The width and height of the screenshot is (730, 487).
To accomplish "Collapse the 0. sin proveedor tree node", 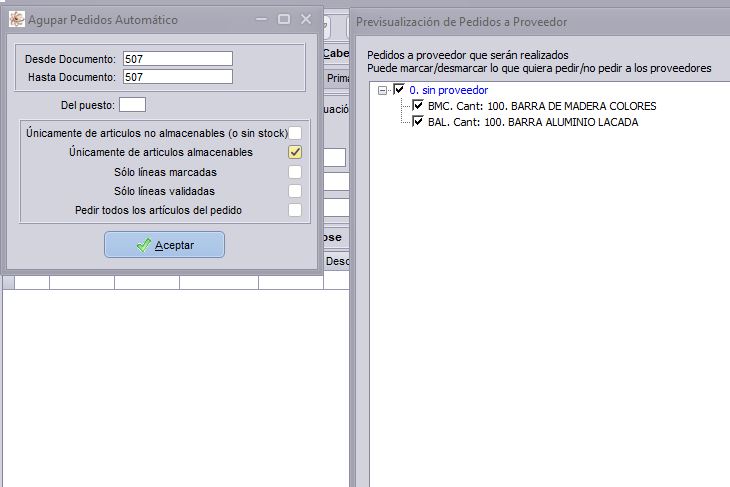I will pos(382,90).
